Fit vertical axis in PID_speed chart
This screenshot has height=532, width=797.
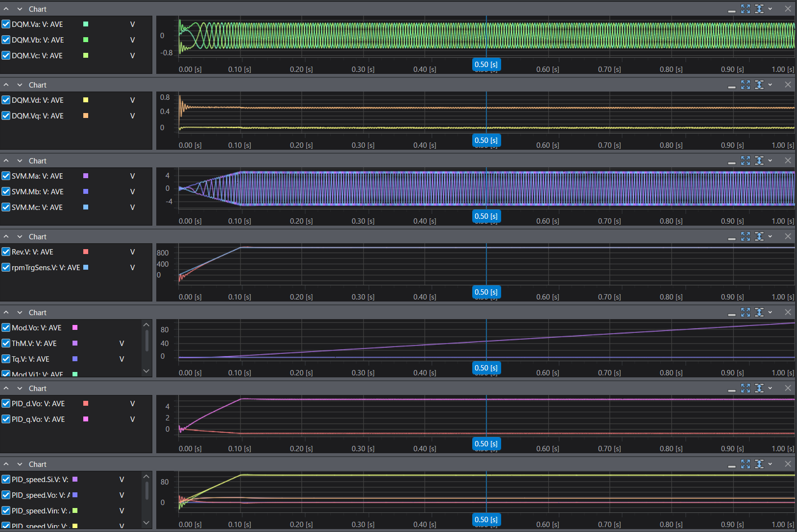click(759, 464)
